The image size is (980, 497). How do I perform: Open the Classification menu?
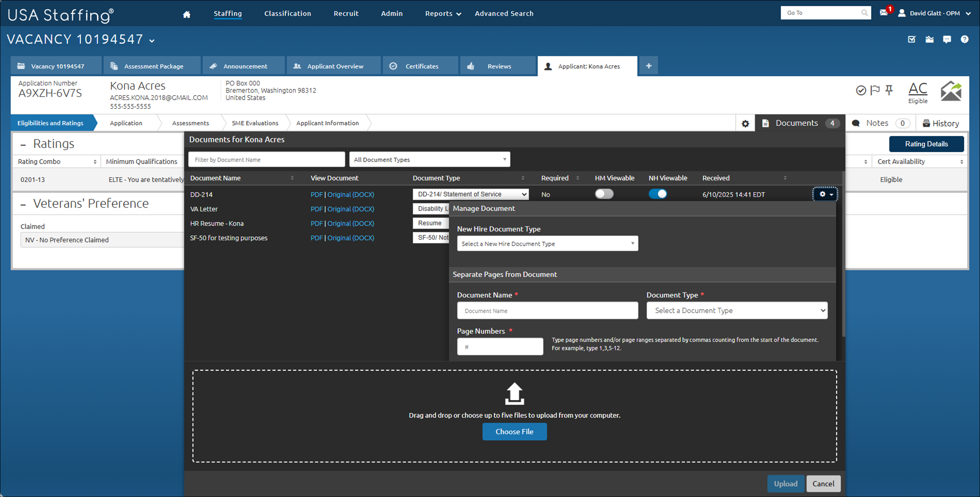click(x=287, y=14)
